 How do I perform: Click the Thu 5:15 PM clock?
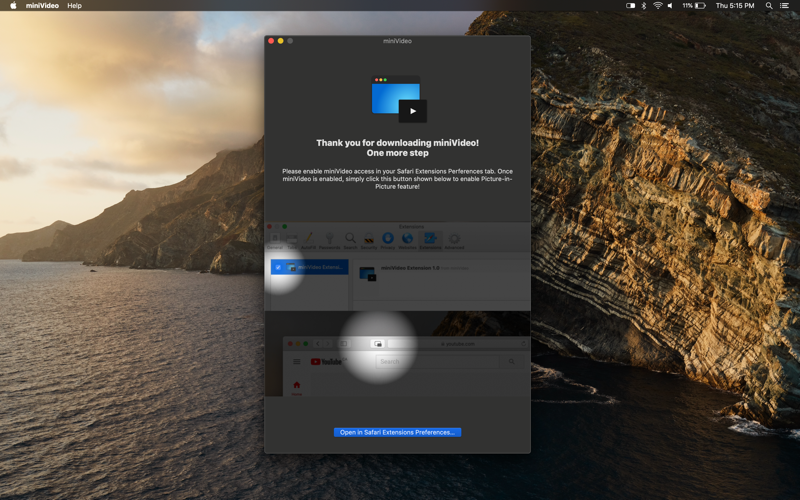(735, 6)
